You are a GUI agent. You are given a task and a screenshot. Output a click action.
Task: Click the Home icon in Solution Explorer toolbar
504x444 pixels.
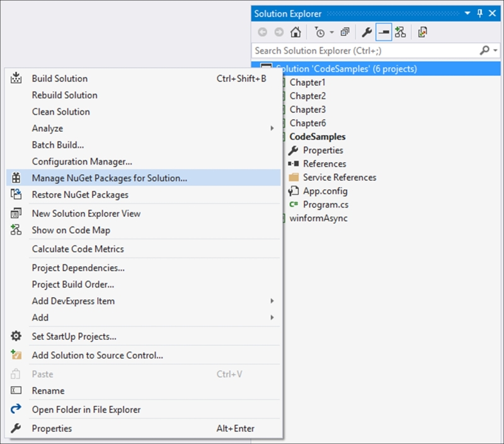(x=295, y=32)
